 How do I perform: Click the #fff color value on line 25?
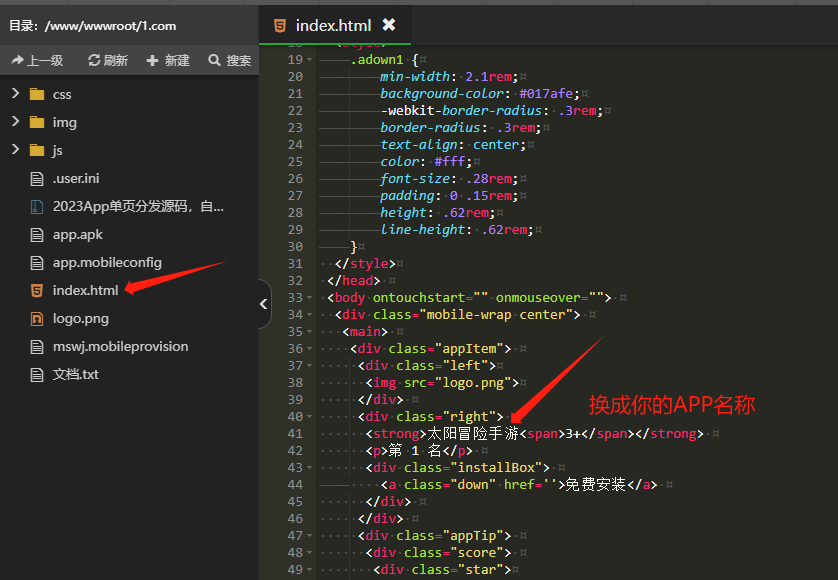pyautogui.click(x=449, y=161)
